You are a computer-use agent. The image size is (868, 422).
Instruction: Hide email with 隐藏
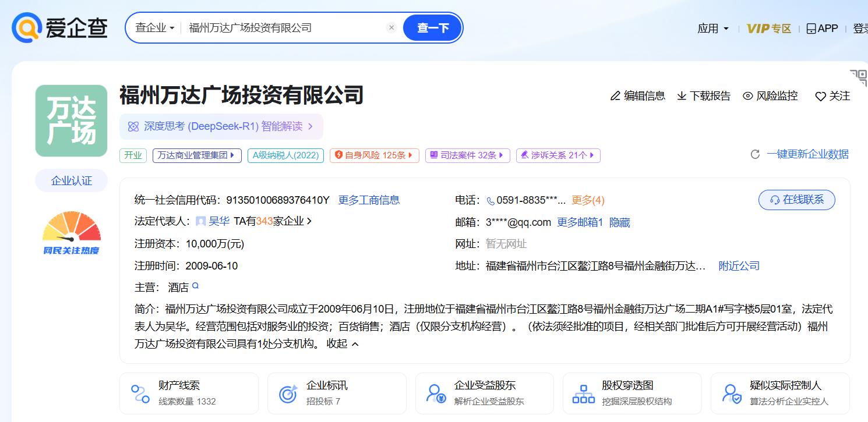click(x=620, y=222)
